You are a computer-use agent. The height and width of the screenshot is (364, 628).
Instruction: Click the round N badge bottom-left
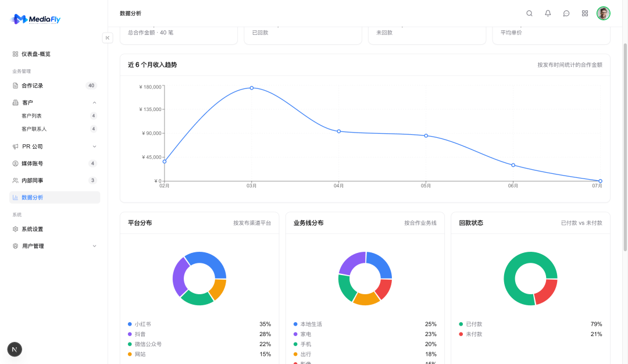(15, 349)
